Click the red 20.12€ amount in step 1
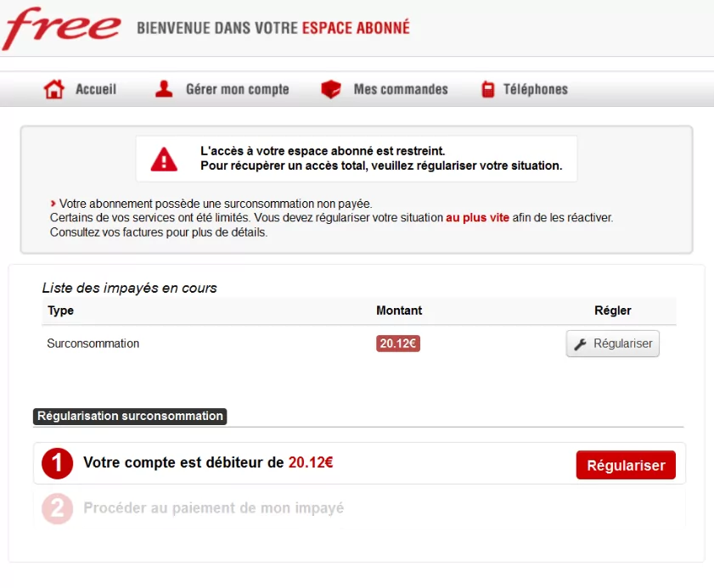Screen dimensions: 714x588 [x=311, y=462]
